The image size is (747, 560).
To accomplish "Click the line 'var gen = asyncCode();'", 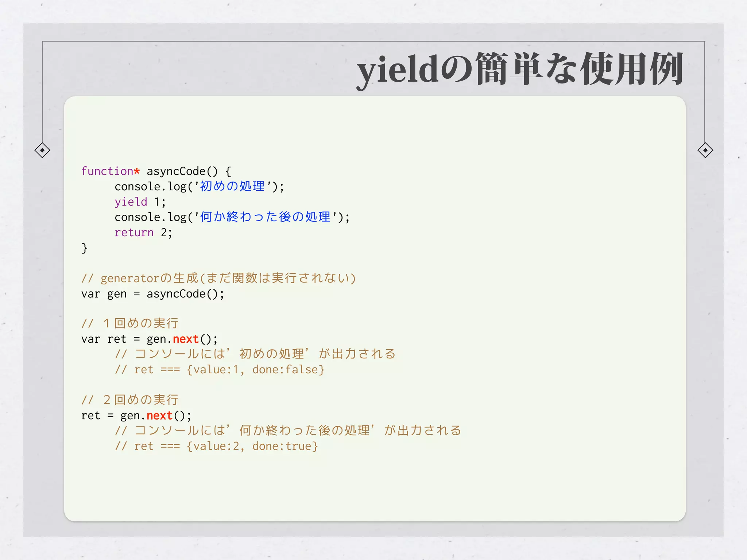I will [153, 294].
